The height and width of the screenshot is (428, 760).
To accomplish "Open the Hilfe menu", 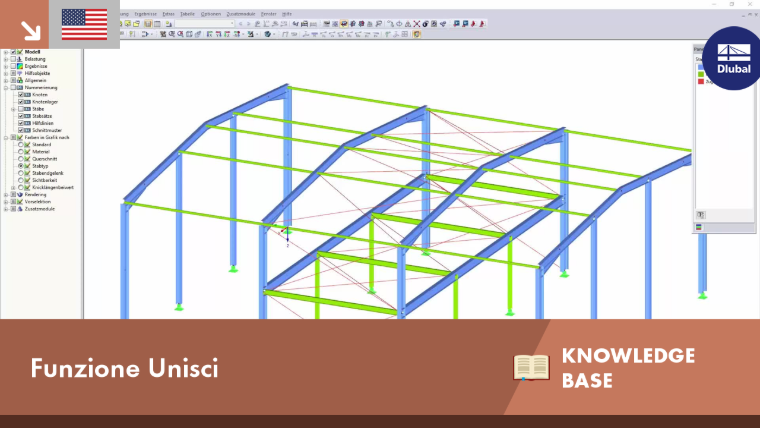I will click(x=287, y=14).
